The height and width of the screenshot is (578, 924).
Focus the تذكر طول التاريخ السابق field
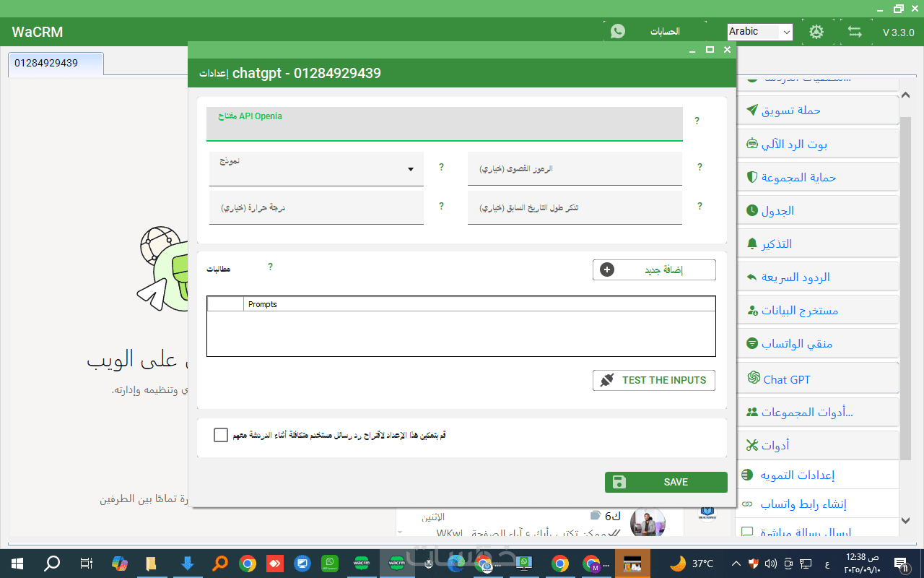coord(575,207)
